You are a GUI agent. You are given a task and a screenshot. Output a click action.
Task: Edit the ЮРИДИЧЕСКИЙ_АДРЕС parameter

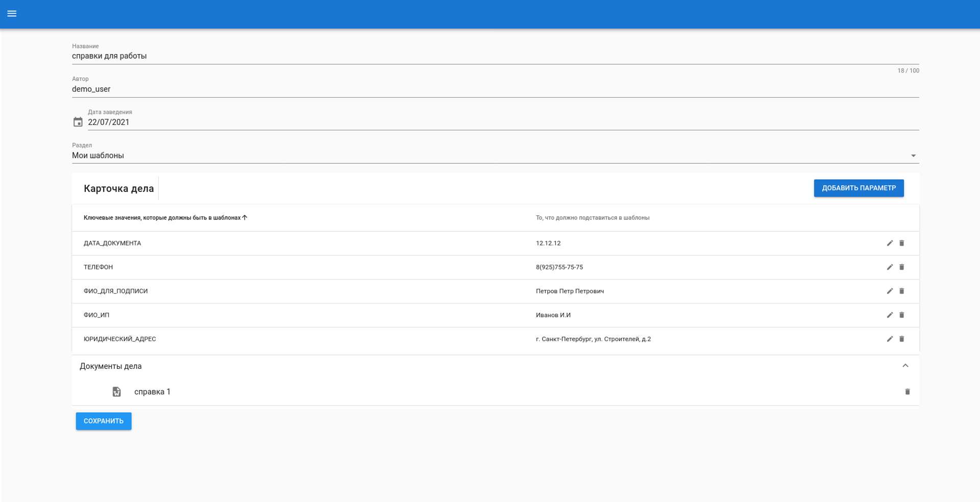click(x=890, y=339)
